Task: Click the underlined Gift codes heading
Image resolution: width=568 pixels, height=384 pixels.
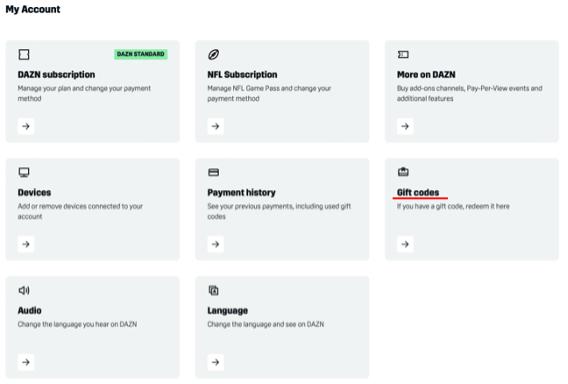Action: click(418, 192)
